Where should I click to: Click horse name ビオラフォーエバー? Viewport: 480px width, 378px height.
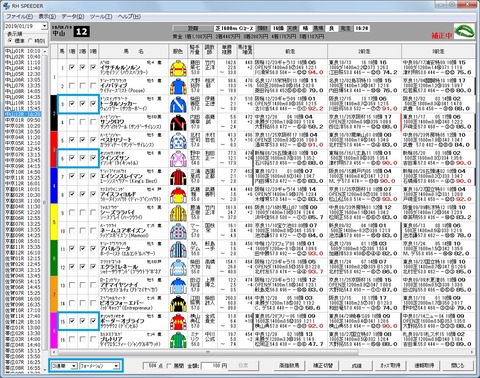click(x=122, y=303)
